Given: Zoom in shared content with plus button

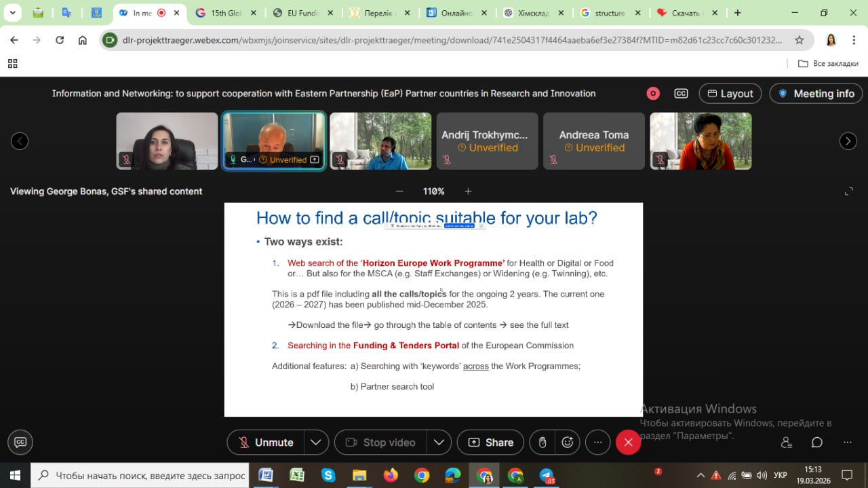Looking at the screenshot, I should [x=468, y=191].
